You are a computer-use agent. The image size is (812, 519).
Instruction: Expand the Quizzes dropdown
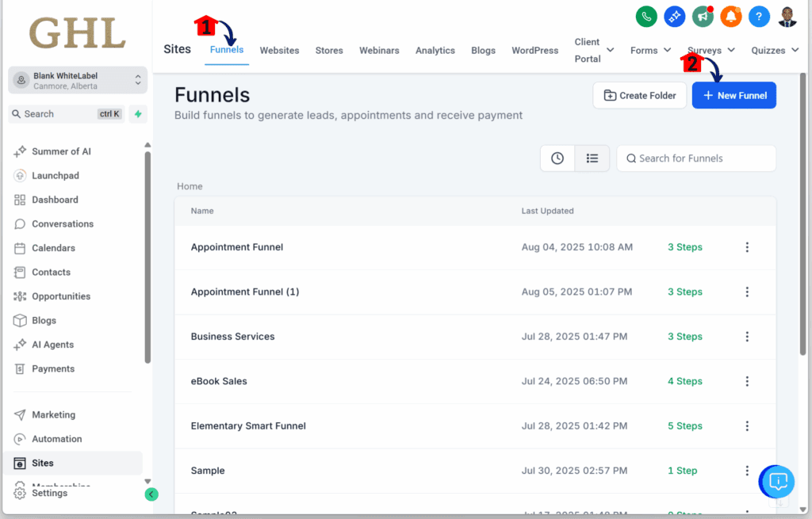coord(775,50)
